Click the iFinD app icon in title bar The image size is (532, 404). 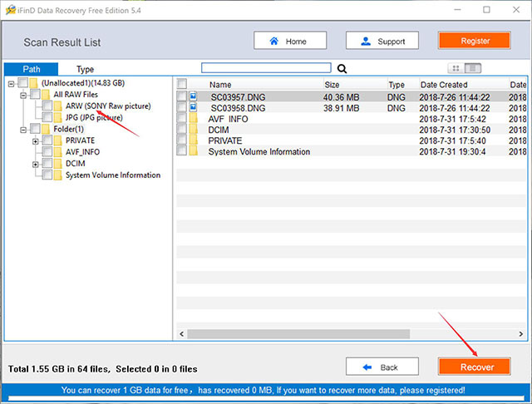[10, 10]
